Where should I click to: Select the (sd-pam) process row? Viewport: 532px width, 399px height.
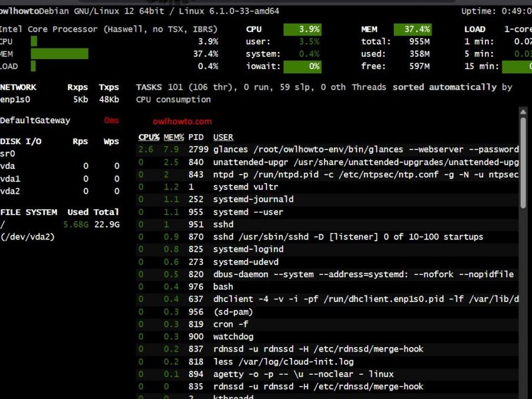327,312
